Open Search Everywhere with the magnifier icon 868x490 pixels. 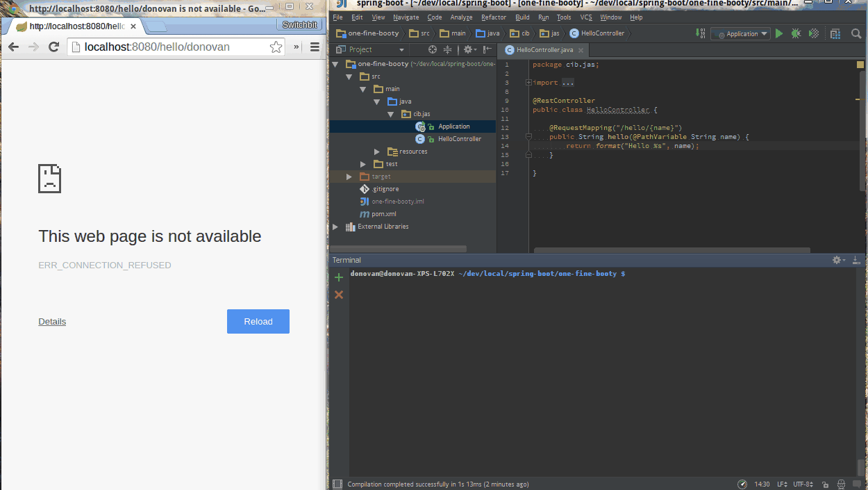[856, 33]
